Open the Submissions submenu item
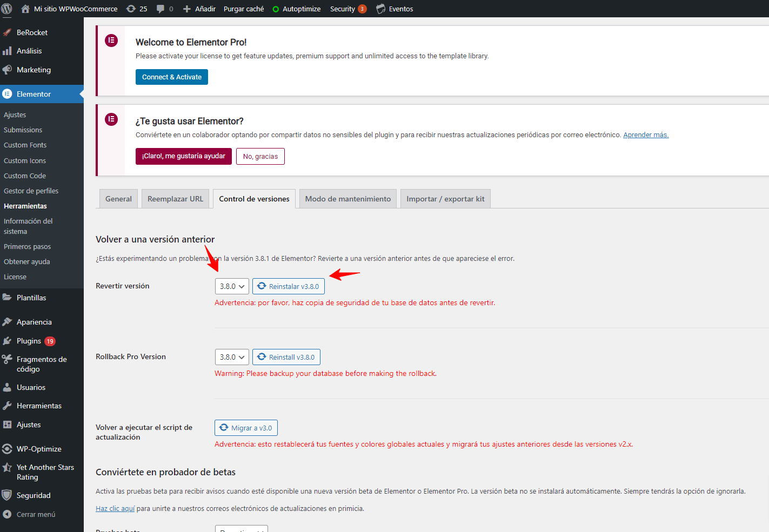The image size is (769, 532). coord(23,130)
